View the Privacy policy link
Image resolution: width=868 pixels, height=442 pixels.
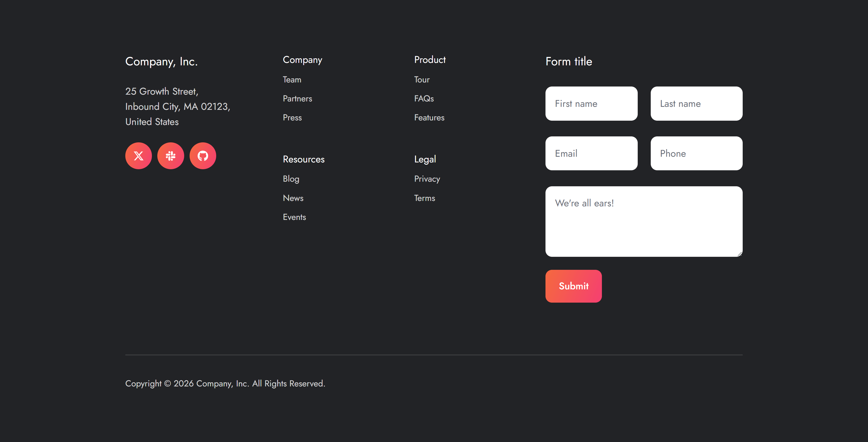(x=427, y=179)
